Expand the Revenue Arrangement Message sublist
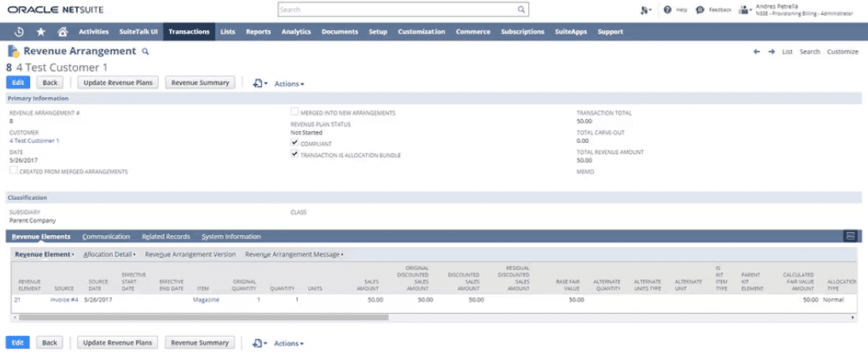The height and width of the screenshot is (363, 868). [294, 254]
